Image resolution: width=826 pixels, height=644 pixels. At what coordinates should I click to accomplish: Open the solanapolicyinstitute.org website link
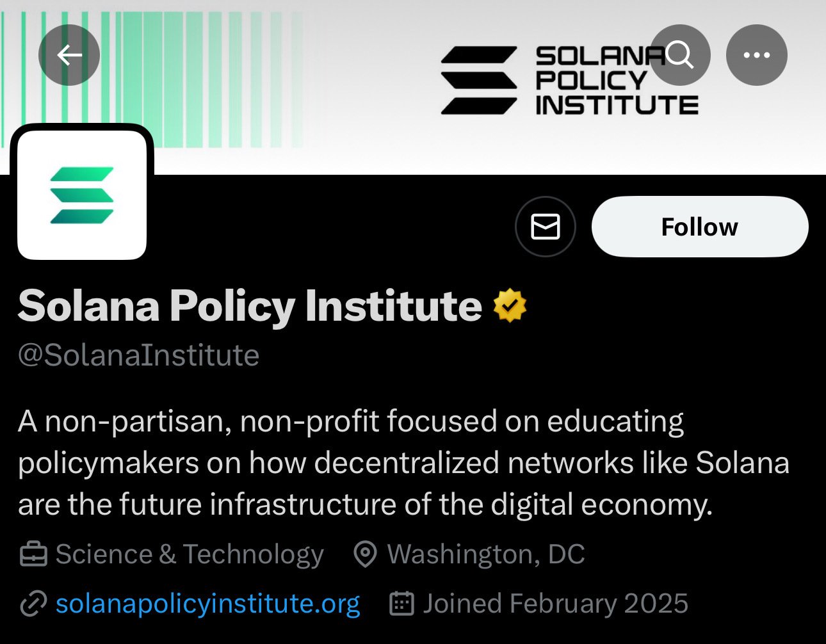click(207, 604)
